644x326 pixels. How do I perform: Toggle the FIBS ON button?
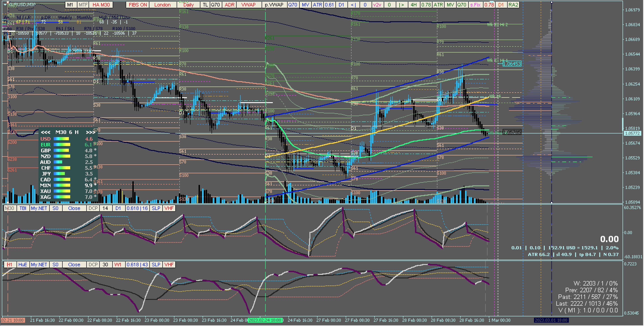(x=138, y=5)
